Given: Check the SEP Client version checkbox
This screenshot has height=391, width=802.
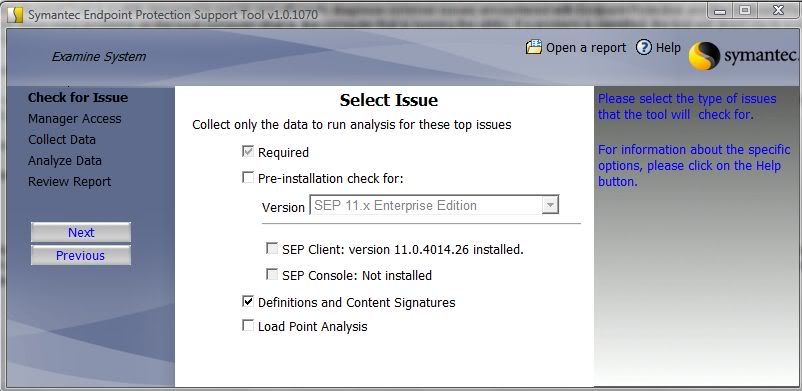Looking at the screenshot, I should (272, 249).
